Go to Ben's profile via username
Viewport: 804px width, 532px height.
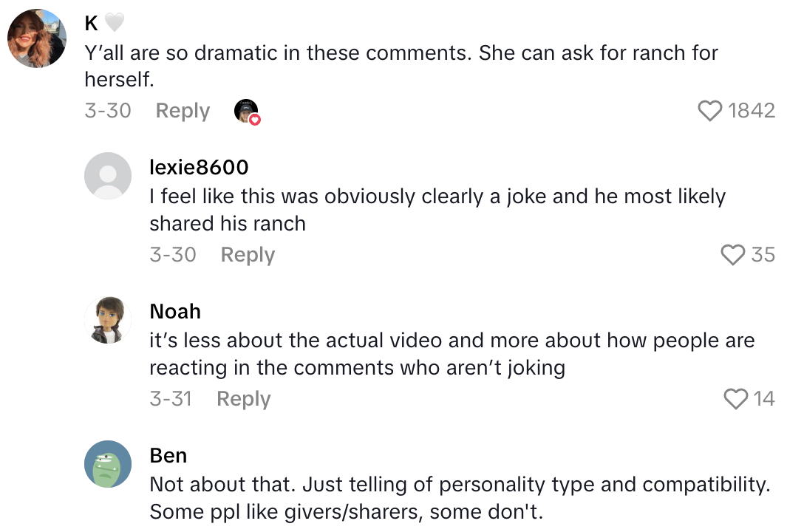click(x=168, y=456)
